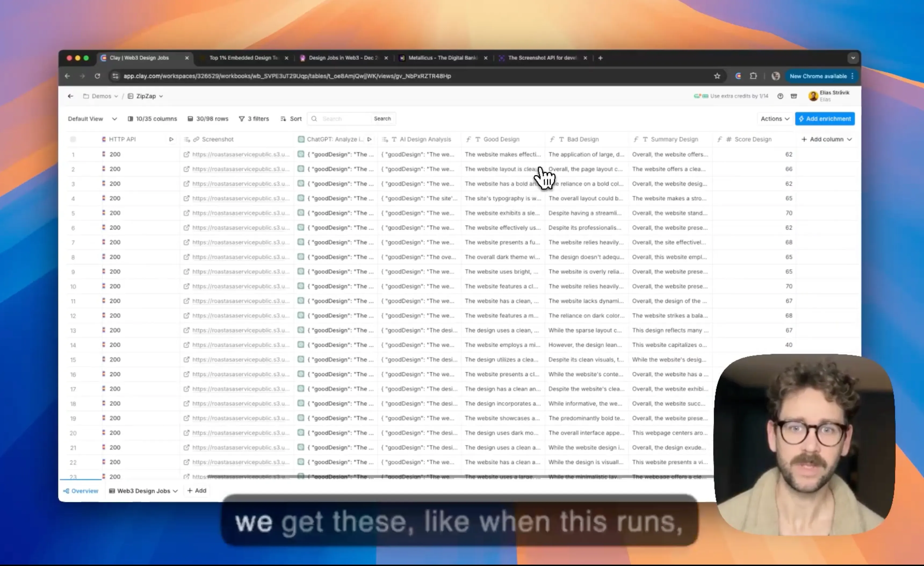Click the back arrow beside Demos folder
Image resolution: width=924 pixels, height=566 pixels.
click(x=70, y=96)
